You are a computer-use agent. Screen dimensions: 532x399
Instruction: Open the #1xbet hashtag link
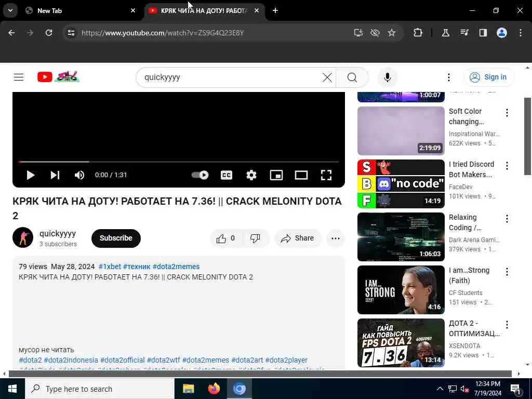click(x=110, y=267)
